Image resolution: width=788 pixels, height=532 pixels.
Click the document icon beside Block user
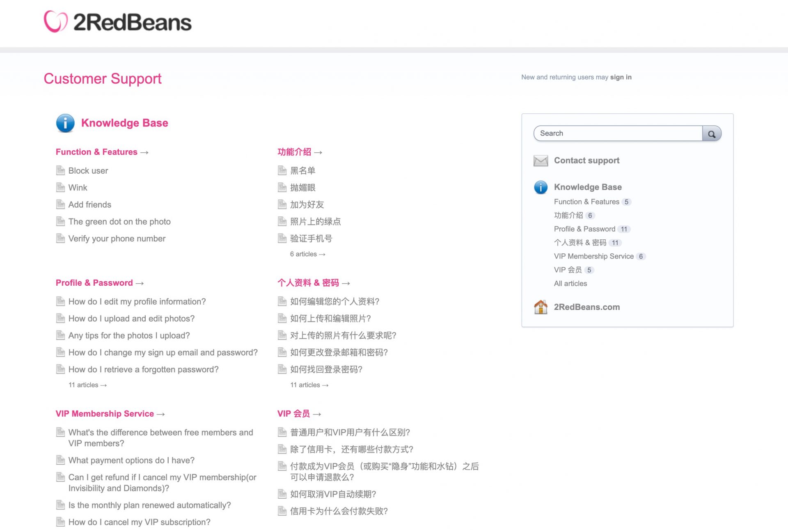[60, 170]
